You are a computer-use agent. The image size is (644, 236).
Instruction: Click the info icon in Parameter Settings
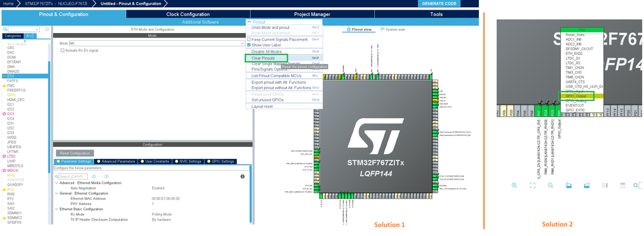243,177
